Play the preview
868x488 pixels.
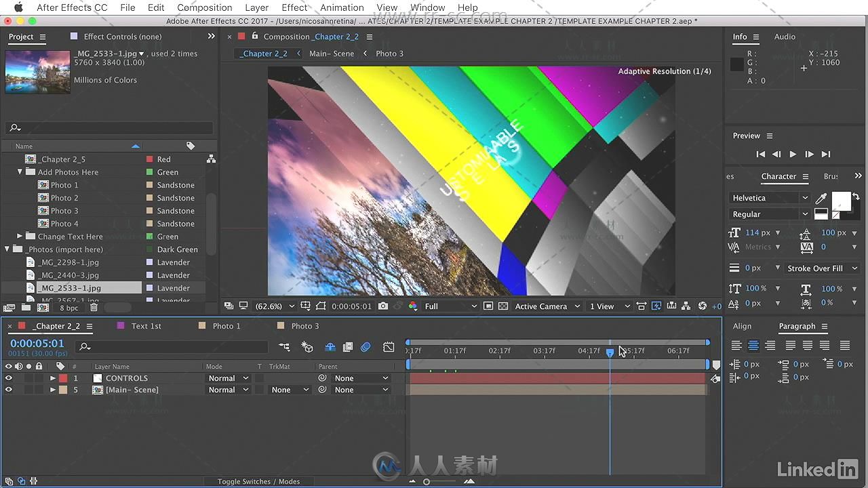[x=793, y=155]
